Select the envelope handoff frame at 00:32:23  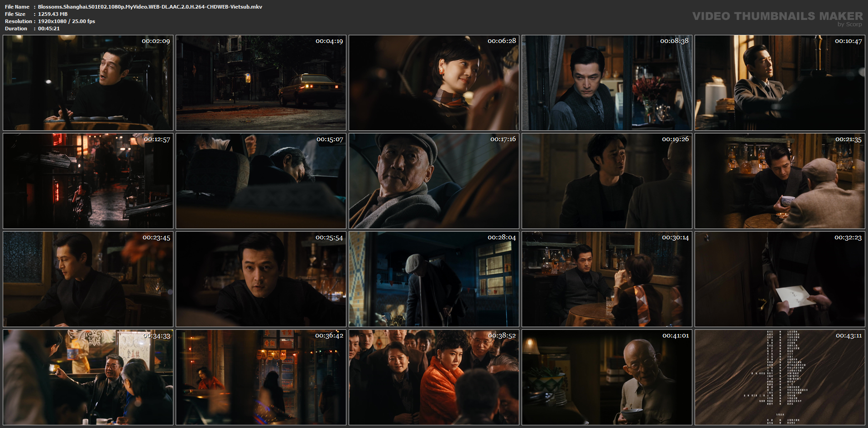tap(780, 279)
